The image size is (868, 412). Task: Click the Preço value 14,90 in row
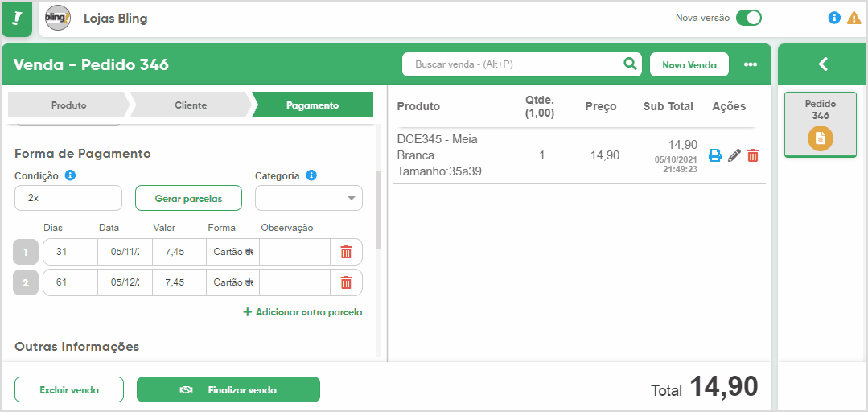coord(605,155)
